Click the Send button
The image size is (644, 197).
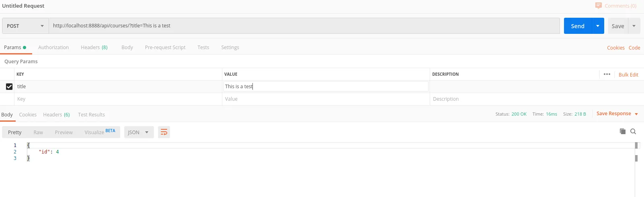tap(578, 26)
